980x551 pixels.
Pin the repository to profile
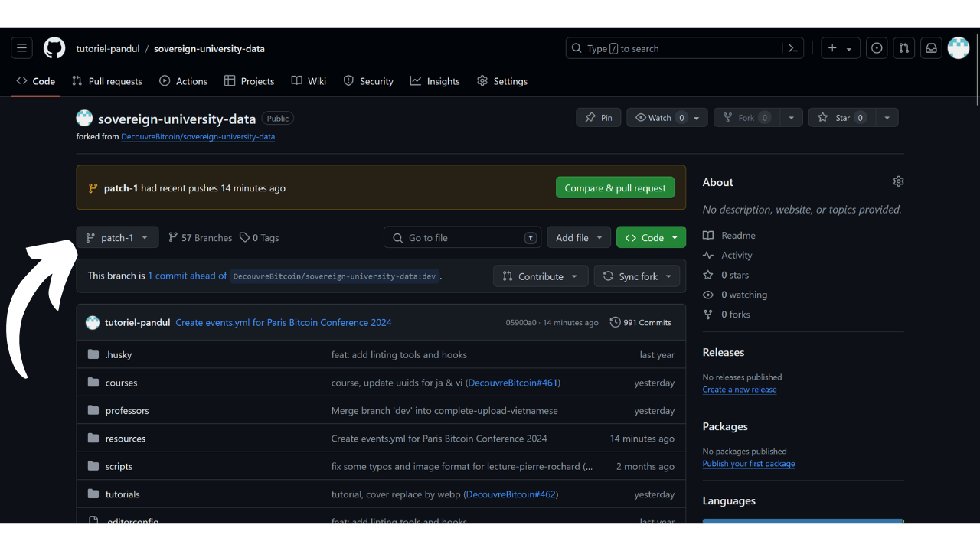tap(598, 118)
